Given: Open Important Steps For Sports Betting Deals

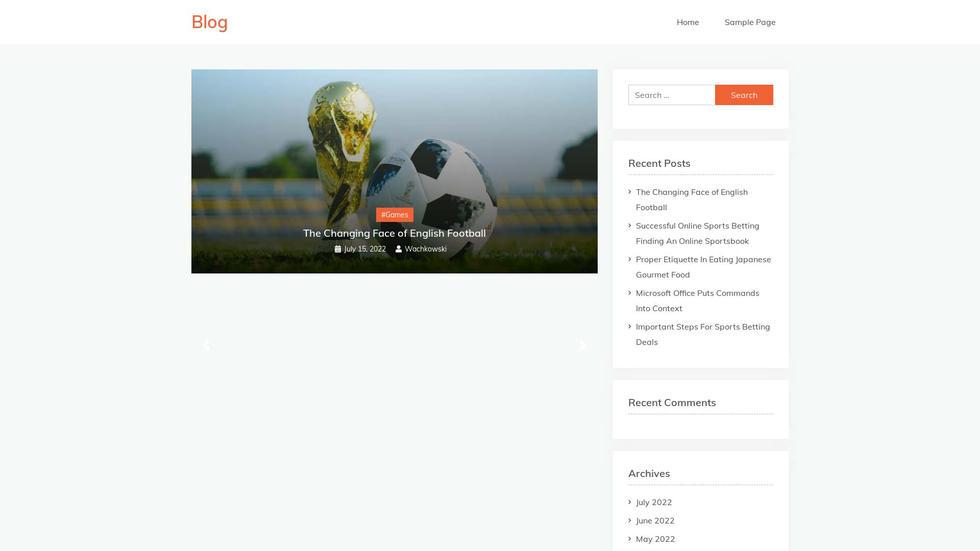Looking at the screenshot, I should pos(703,334).
